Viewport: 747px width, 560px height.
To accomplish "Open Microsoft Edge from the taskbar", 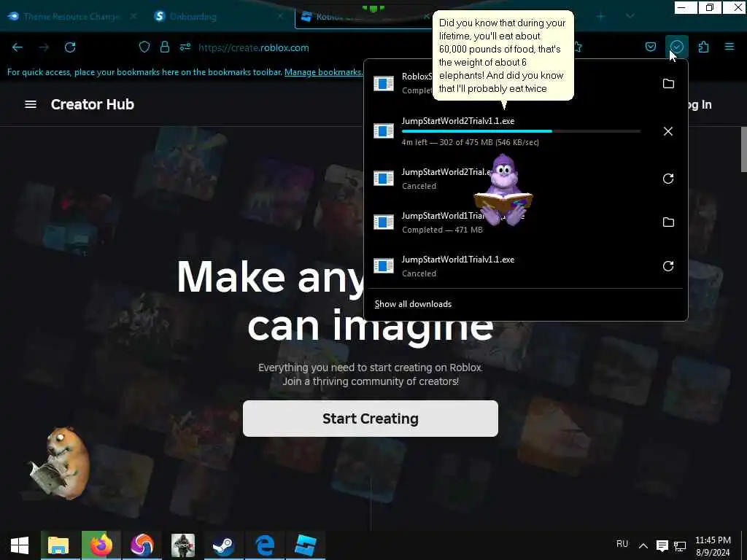I will (264, 545).
